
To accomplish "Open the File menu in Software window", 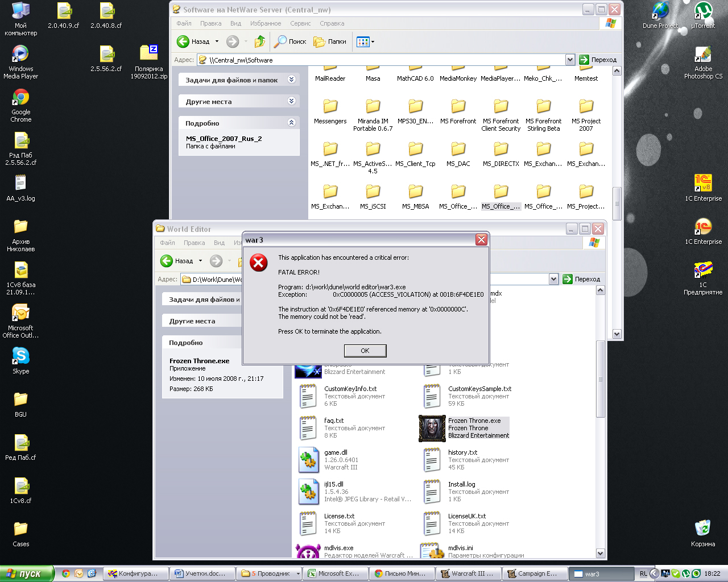I will coord(184,23).
